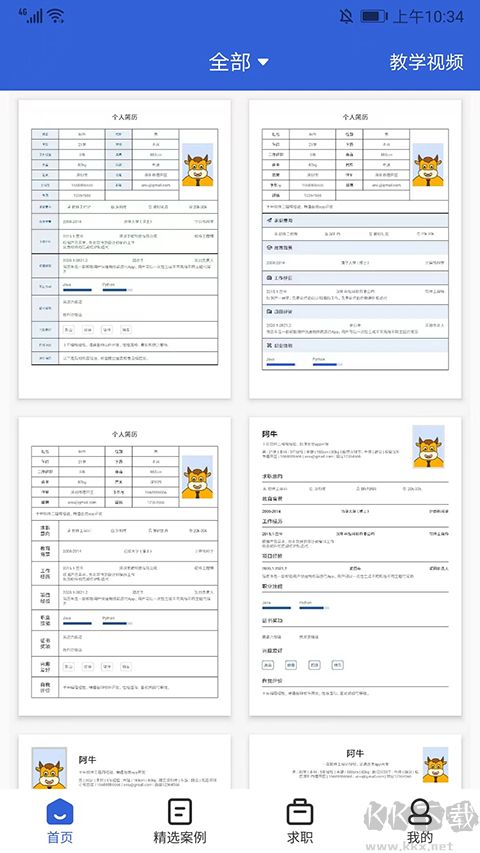Viewport: 480px width, 853px height.
Task: Switch to the 精选案例 tab
Action: click(x=180, y=820)
